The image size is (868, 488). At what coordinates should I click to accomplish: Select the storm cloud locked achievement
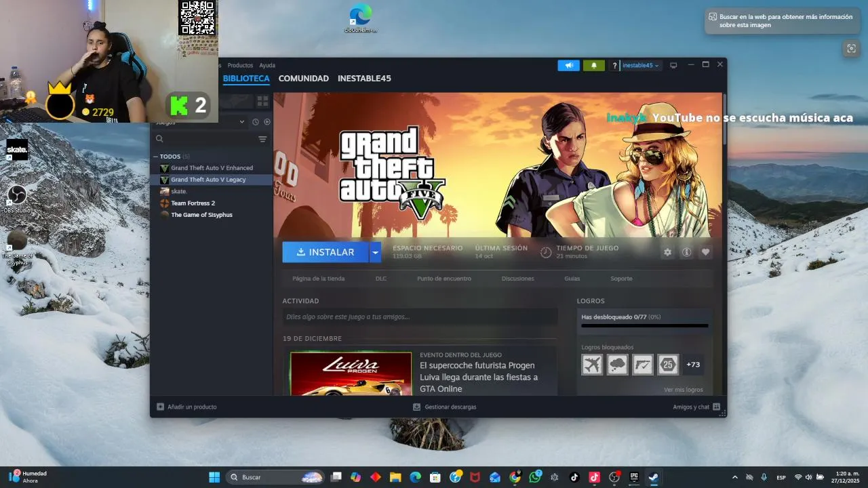(x=617, y=365)
